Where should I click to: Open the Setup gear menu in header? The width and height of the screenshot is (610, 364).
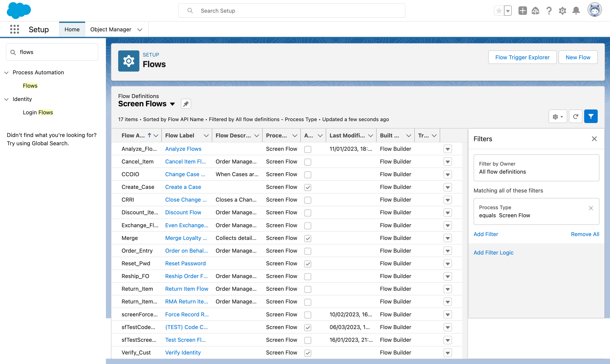(x=562, y=11)
